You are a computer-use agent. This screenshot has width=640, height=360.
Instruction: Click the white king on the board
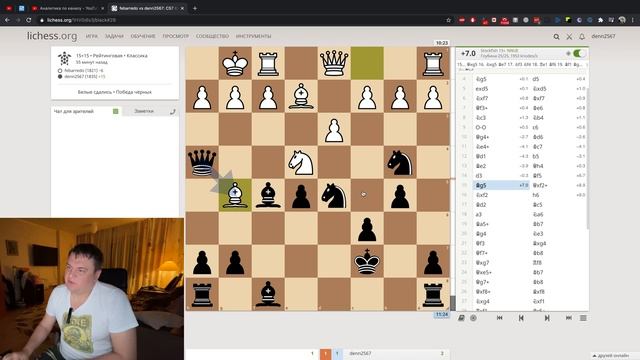(235, 63)
